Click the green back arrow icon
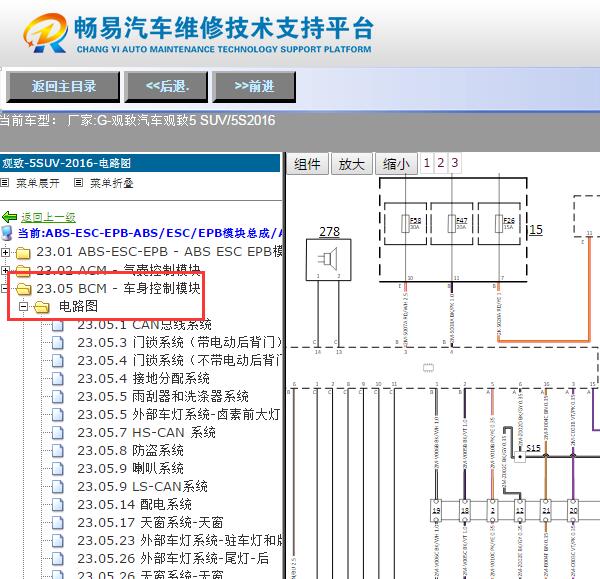 click(10, 217)
